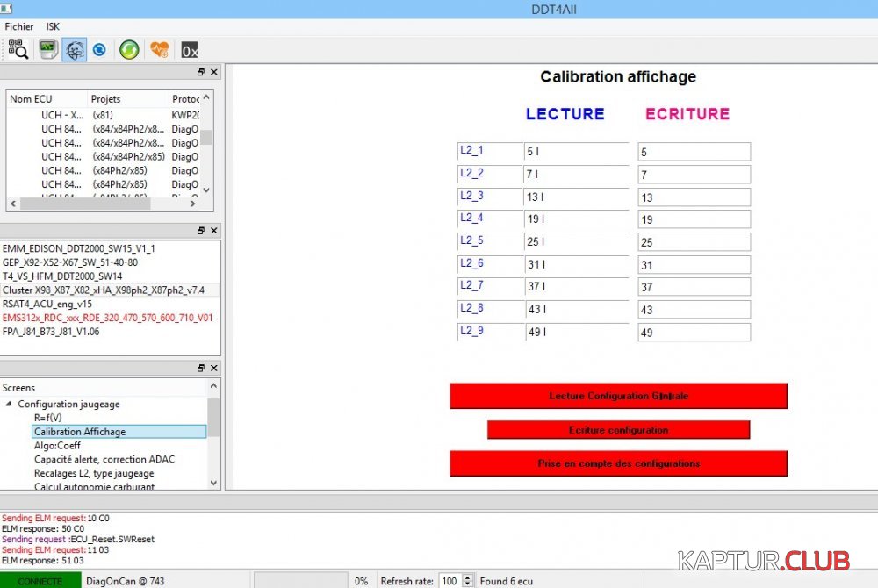Select Algo:Coeff in the Screens tree
The image size is (878, 588).
click(57, 446)
